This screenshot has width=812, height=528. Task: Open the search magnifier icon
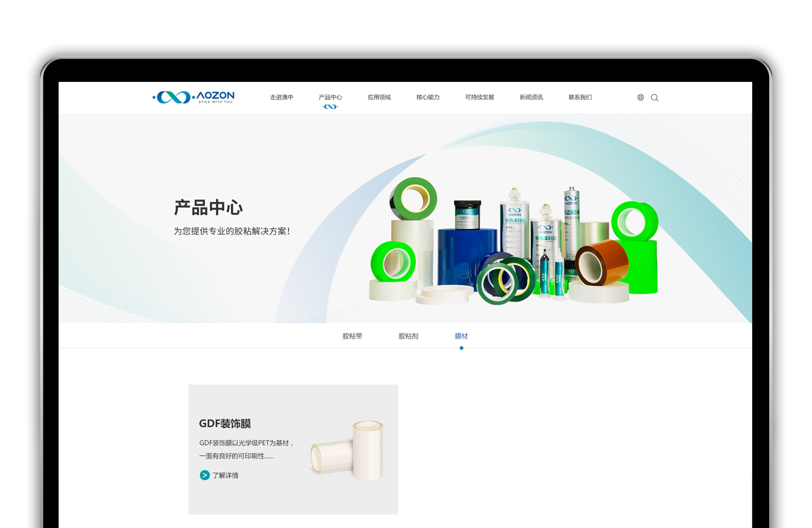654,97
